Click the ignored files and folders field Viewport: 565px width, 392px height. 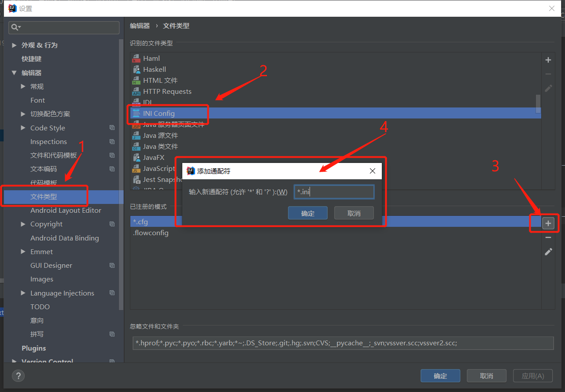(x=343, y=343)
